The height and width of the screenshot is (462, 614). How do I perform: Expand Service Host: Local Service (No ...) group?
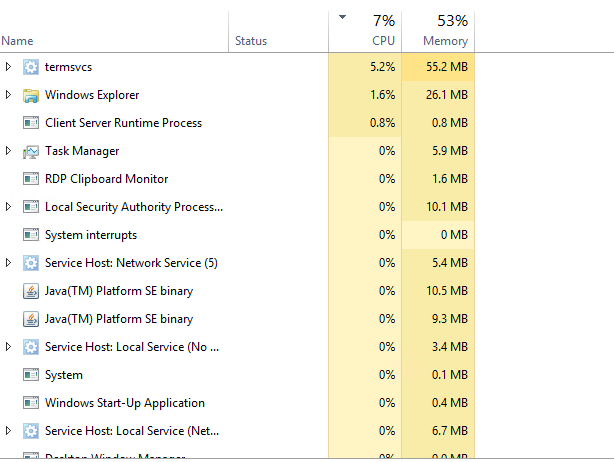9,347
